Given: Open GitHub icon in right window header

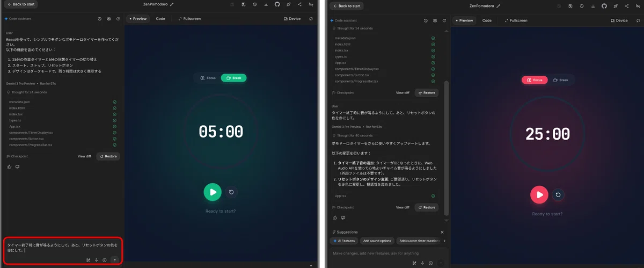Looking at the screenshot, I should pyautogui.click(x=604, y=6).
